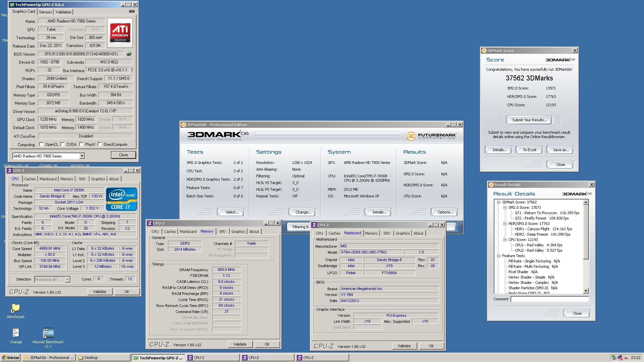Click Details... button under System
The width and height of the screenshot is (644, 362).
pos(379,212)
